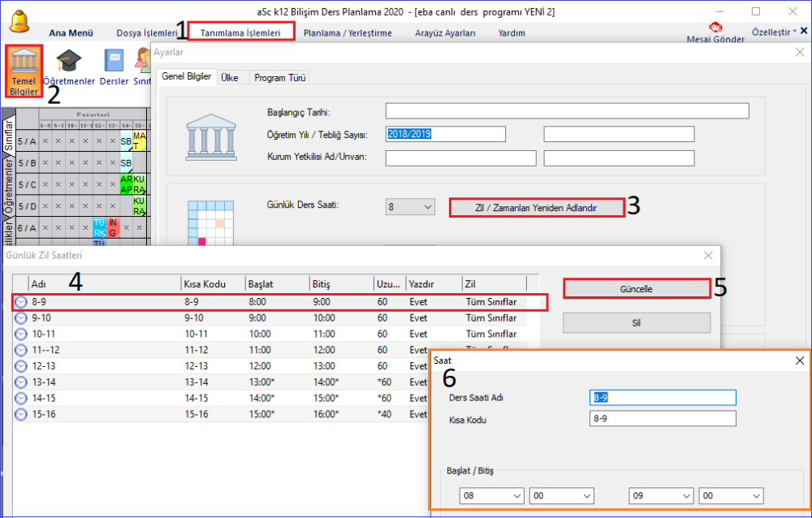Viewport: 812px width, 518px height.
Task: Open Tanımlama İşlemleri menu
Action: pyautogui.click(x=240, y=33)
